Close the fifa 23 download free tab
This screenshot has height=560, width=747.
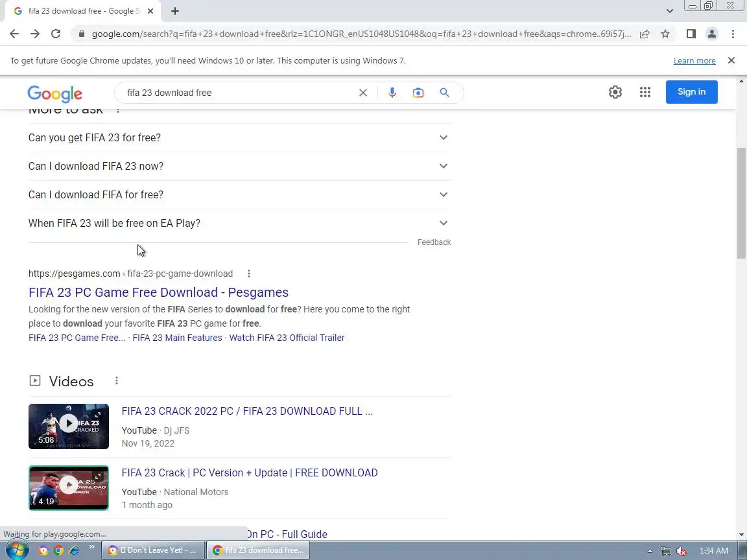pyautogui.click(x=150, y=11)
